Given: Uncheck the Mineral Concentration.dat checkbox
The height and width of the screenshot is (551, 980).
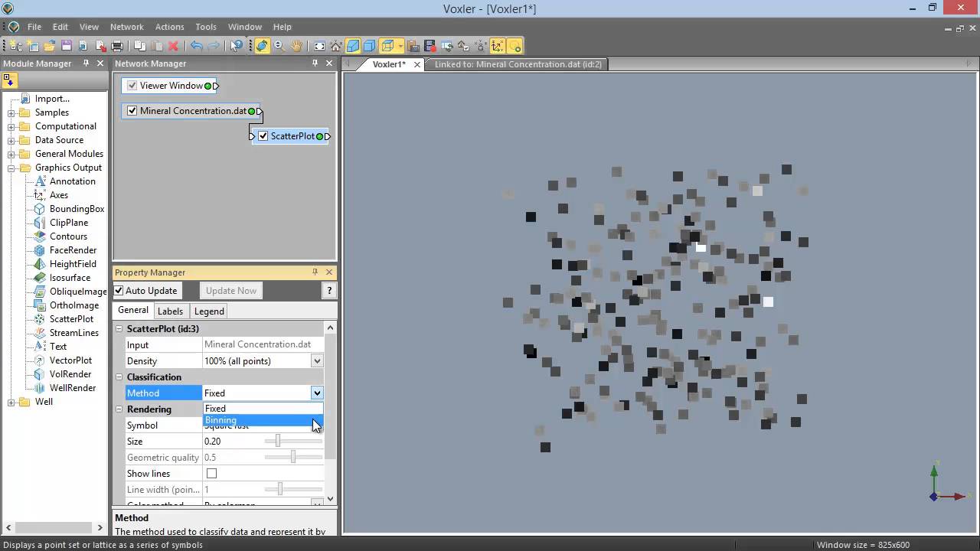Looking at the screenshot, I should pyautogui.click(x=132, y=111).
